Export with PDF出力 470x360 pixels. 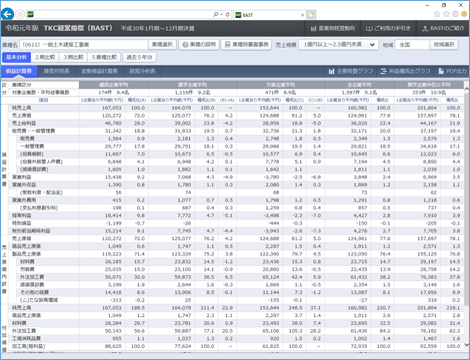[452, 71]
